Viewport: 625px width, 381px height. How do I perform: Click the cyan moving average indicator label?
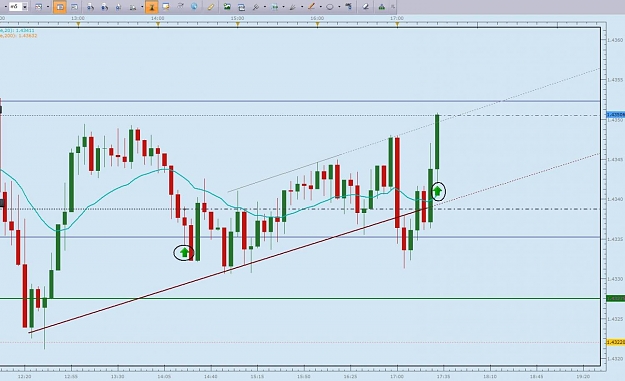coord(18,30)
